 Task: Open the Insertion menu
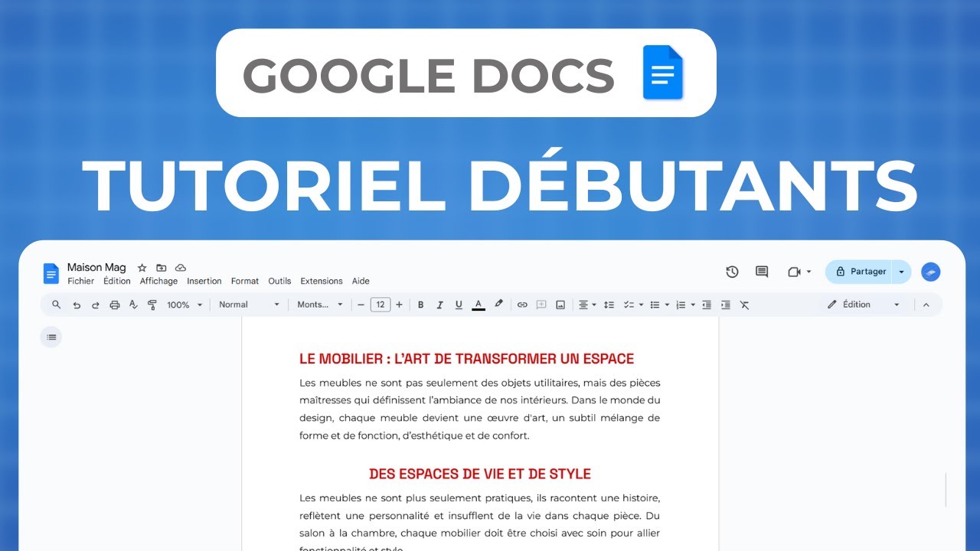pyautogui.click(x=204, y=281)
